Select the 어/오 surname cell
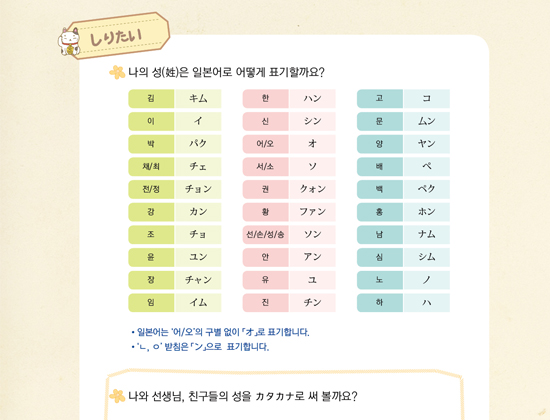550x420 pixels. (x=266, y=144)
